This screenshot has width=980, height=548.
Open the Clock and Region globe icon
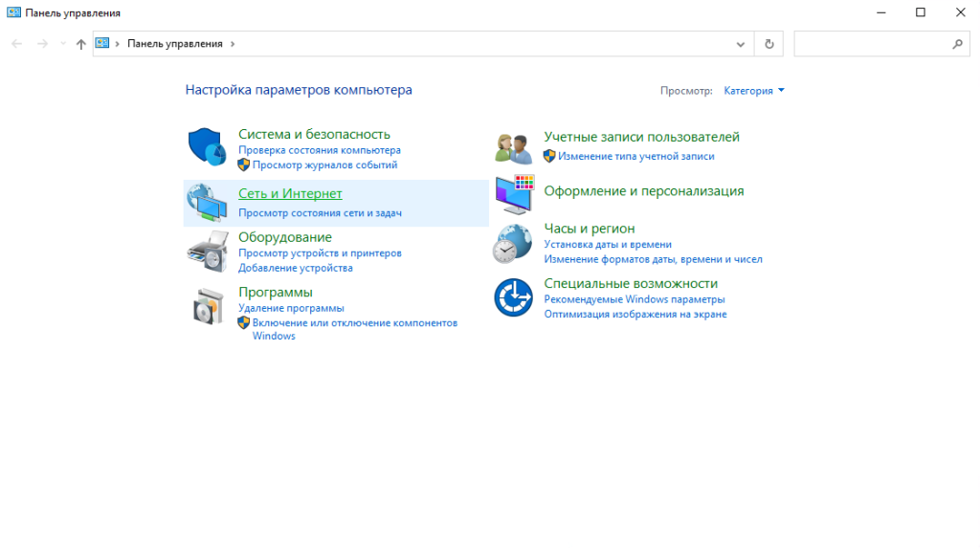[512, 244]
